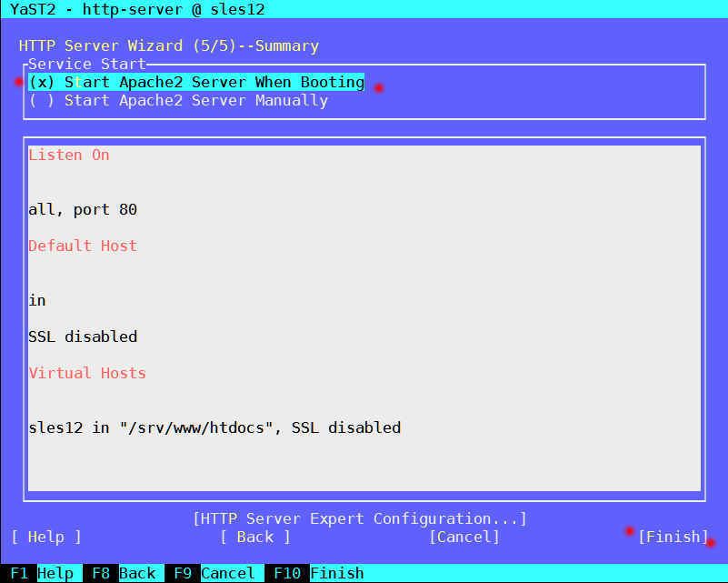Open HTTP Server Expert Configuration
The image size is (728, 583).
point(360,518)
